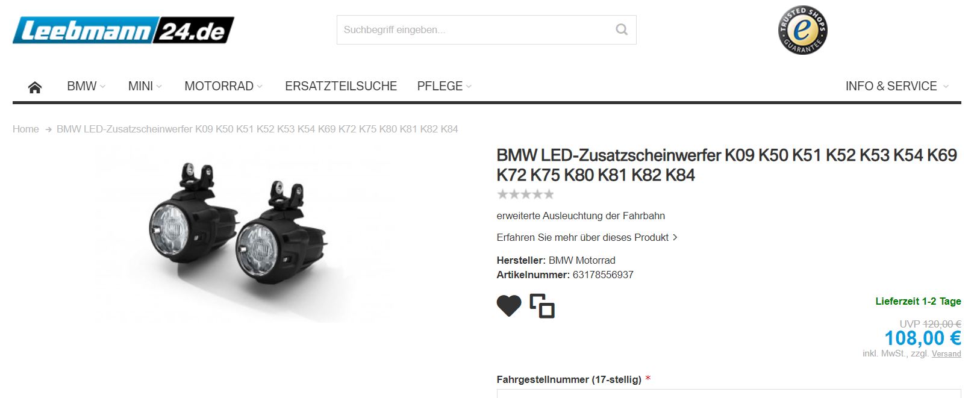Click the Home breadcrumb link
The width and height of the screenshot is (980, 398).
[x=26, y=129]
